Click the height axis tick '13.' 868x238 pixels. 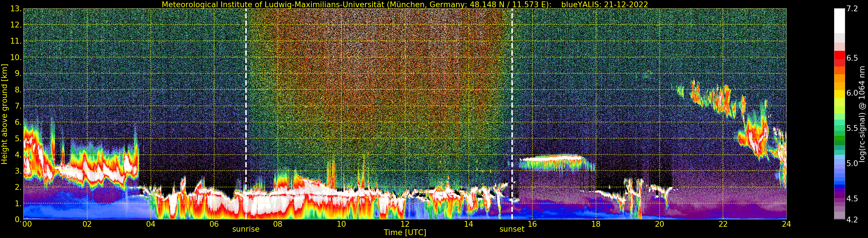16,9
